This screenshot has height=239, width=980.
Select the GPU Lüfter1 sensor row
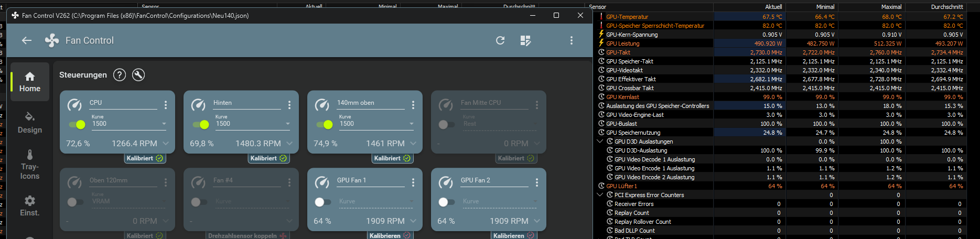781,186
